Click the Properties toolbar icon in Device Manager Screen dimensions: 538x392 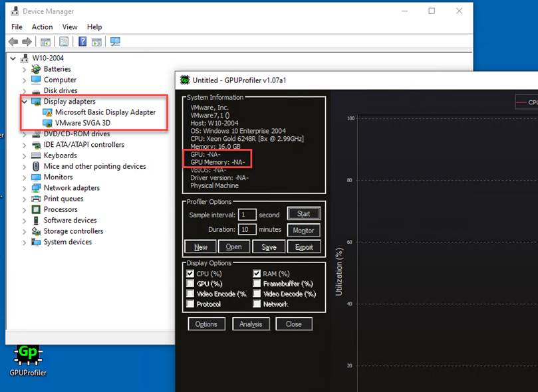tap(64, 42)
